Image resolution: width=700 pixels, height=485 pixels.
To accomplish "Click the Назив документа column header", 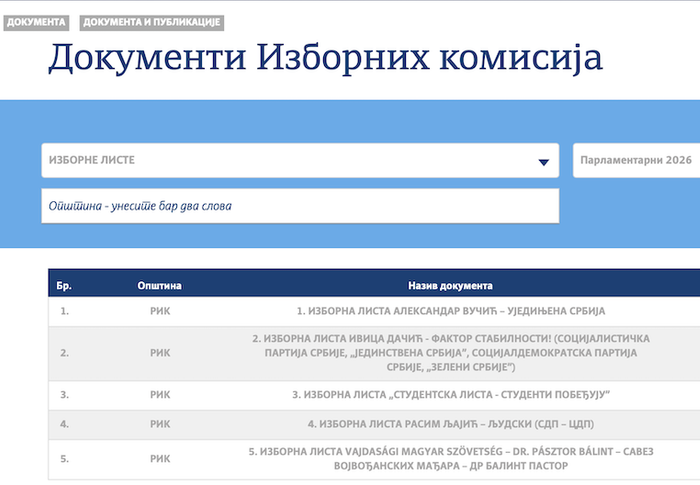I will click(450, 285).
